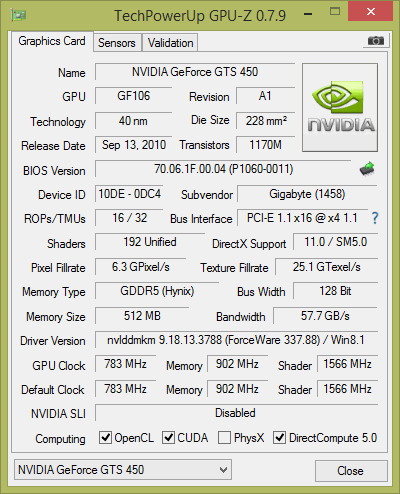Toggle the OpenCL checkbox
Image resolution: width=400 pixels, height=494 pixels.
pos(105,437)
